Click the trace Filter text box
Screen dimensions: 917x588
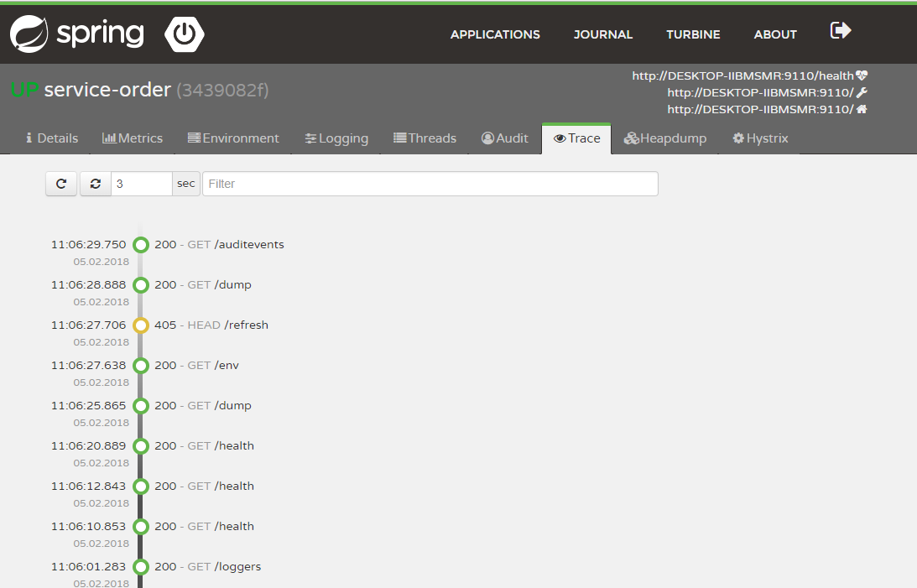coord(430,184)
